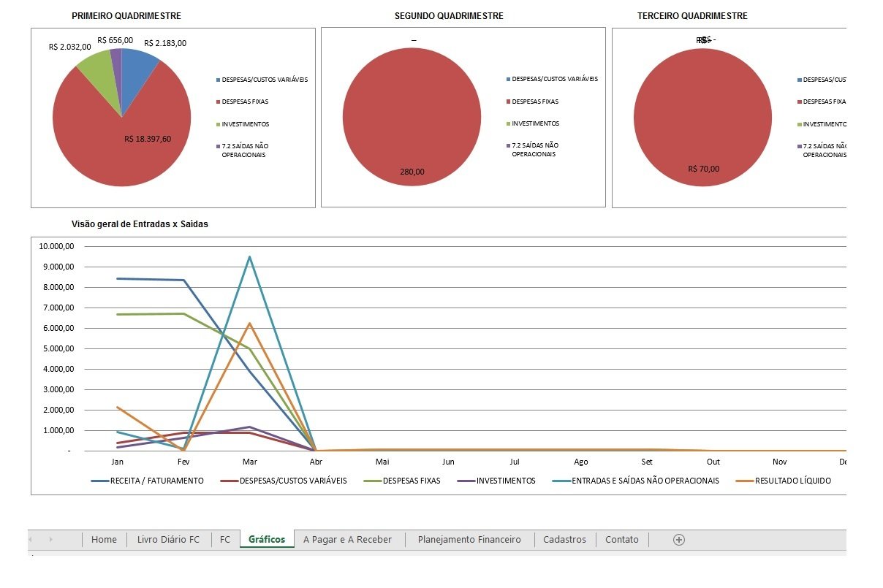Click R$ 2.032,00 data label
Viewport: 883px width, 588px height.
coord(70,47)
